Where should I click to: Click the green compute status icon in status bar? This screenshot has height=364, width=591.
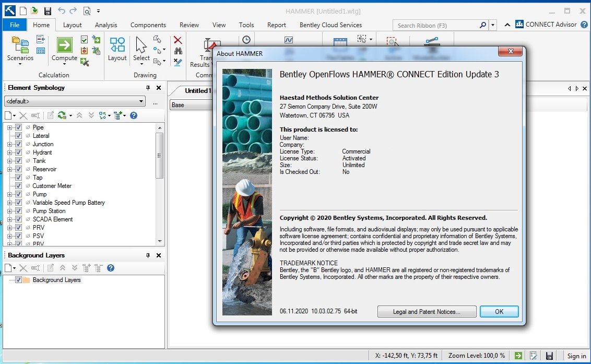click(518, 355)
